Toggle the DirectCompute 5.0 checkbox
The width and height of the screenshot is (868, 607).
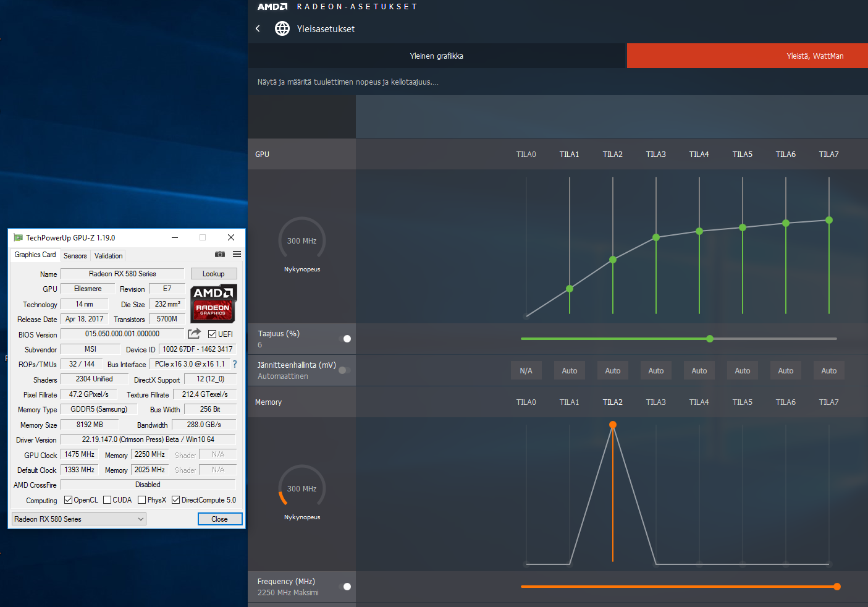tap(176, 500)
